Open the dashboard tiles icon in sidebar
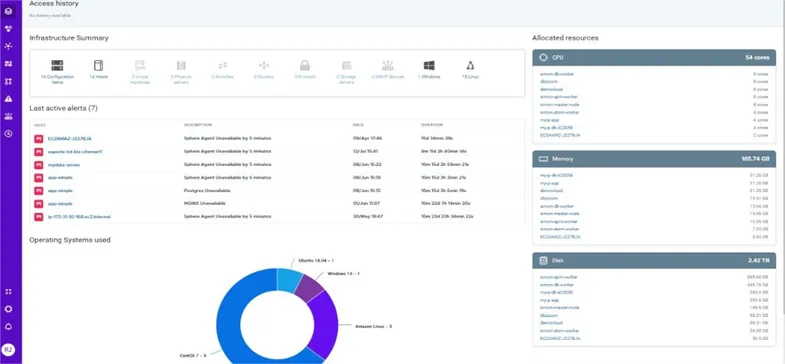785x364 pixels. [x=9, y=64]
